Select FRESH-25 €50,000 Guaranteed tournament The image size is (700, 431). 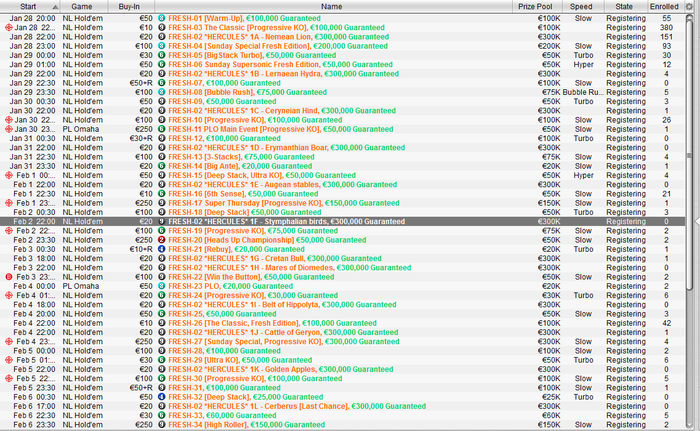[x=342, y=314]
